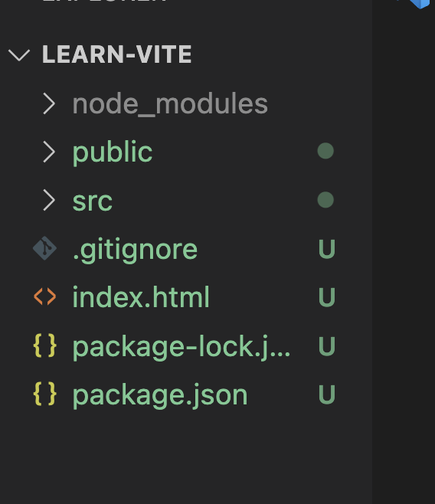Click the untracked U badge for .gitignore

(327, 249)
